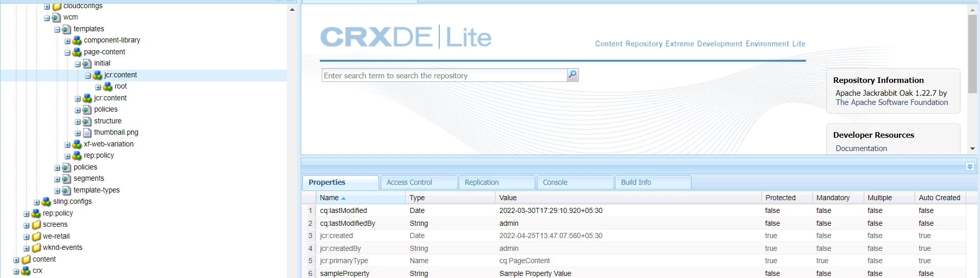Click the wknd-events folder icon
980x278 pixels.
point(36,248)
